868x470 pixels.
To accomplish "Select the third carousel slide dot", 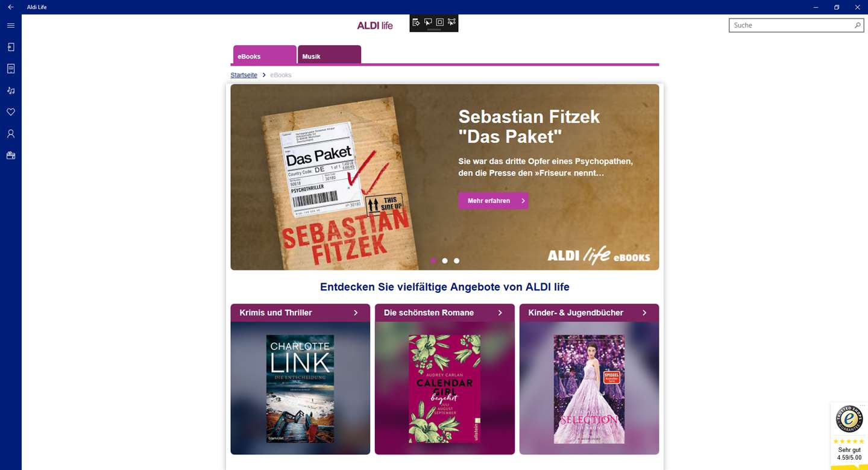I will point(456,261).
